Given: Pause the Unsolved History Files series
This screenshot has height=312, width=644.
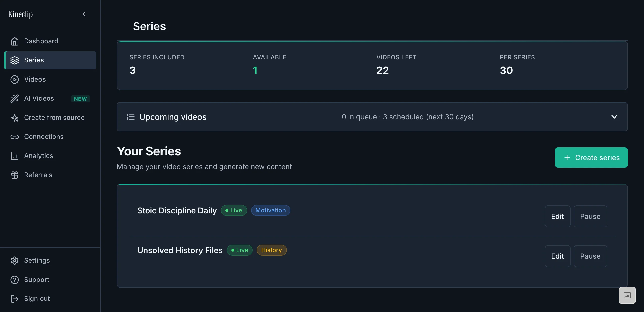Looking at the screenshot, I should coord(590,256).
